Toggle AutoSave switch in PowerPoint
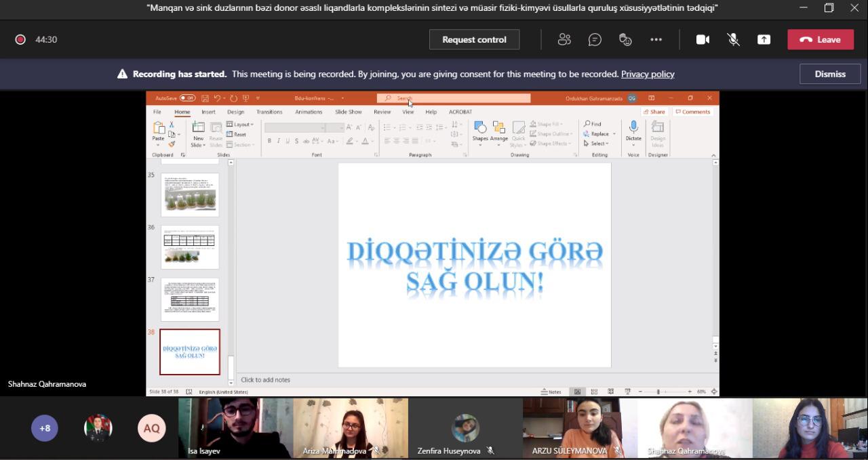Image resolution: width=868 pixels, height=460 pixels. click(187, 98)
